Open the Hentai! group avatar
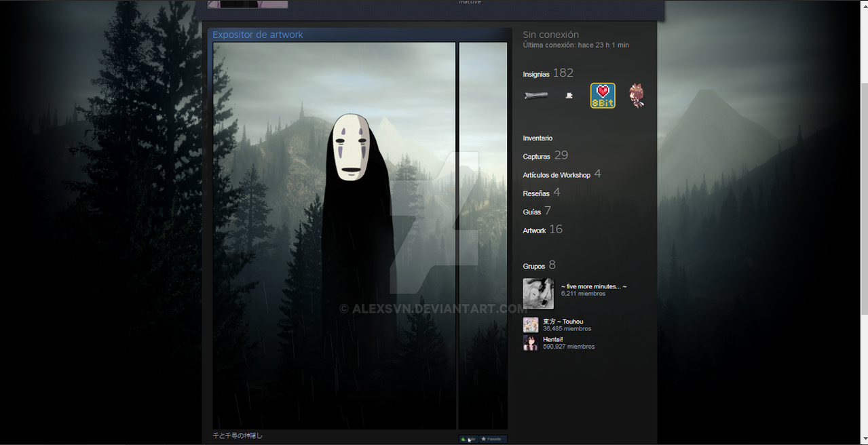 click(531, 343)
